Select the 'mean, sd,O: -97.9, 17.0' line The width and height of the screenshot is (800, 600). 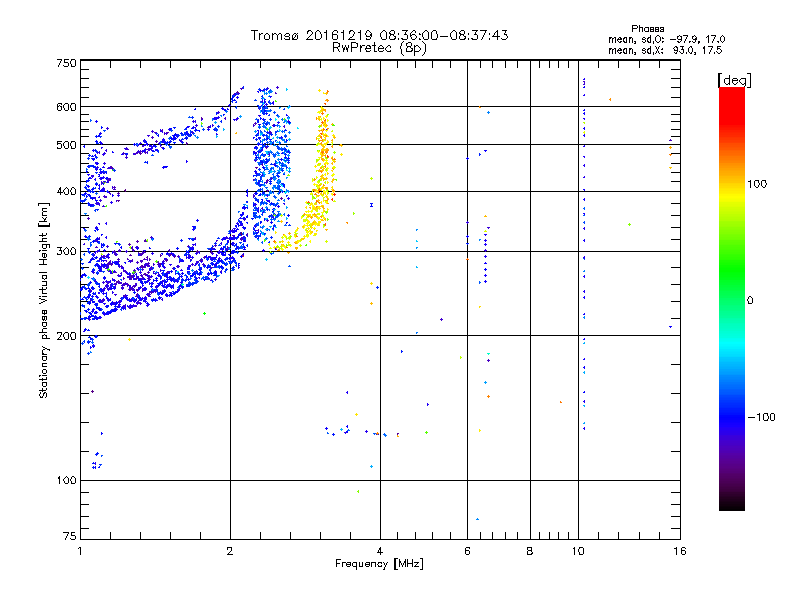(x=666, y=39)
